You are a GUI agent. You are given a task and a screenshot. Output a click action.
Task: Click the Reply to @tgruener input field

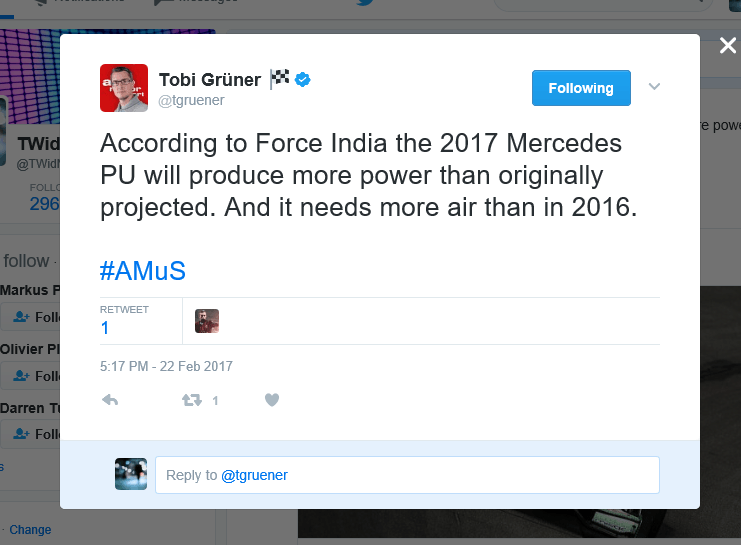pyautogui.click(x=407, y=475)
